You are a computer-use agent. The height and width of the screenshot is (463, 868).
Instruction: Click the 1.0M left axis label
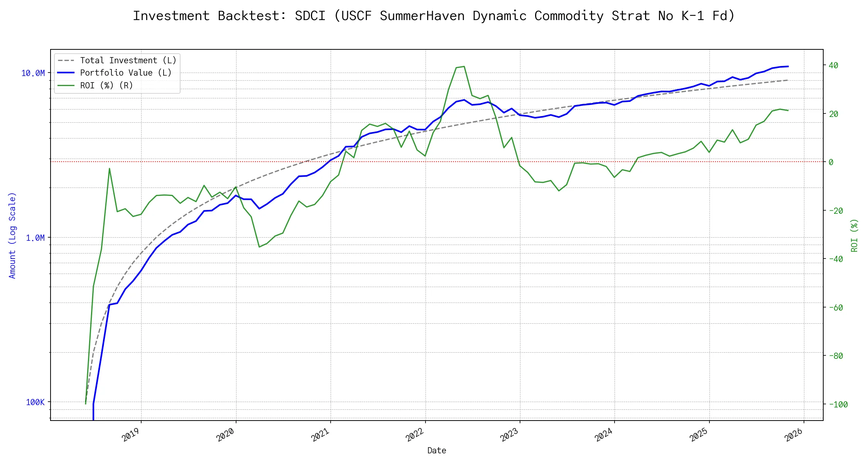[35, 238]
